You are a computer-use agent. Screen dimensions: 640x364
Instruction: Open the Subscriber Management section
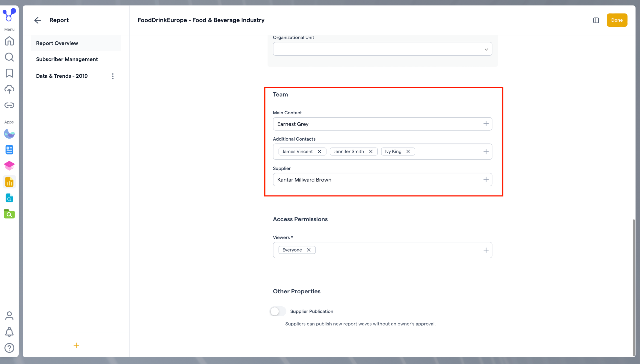click(x=67, y=59)
